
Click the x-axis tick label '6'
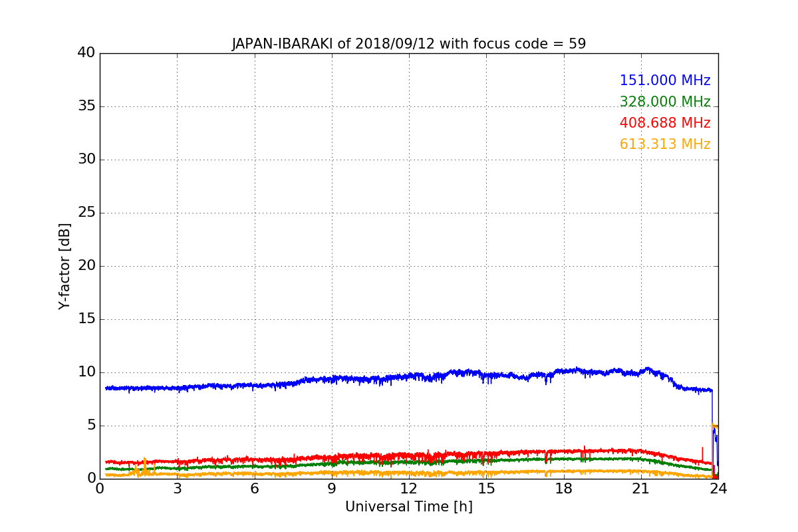pyautogui.click(x=254, y=489)
